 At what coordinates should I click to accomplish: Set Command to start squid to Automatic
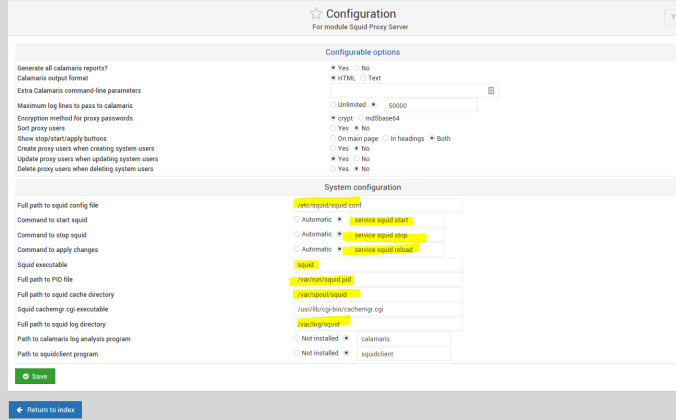click(x=297, y=219)
